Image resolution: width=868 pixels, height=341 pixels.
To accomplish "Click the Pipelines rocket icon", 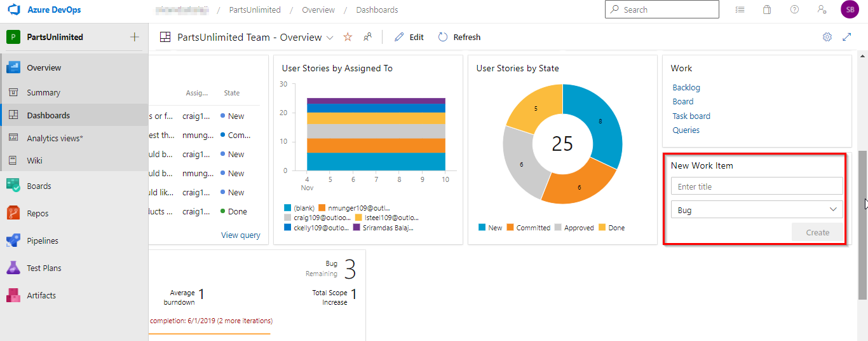I will (x=13, y=240).
